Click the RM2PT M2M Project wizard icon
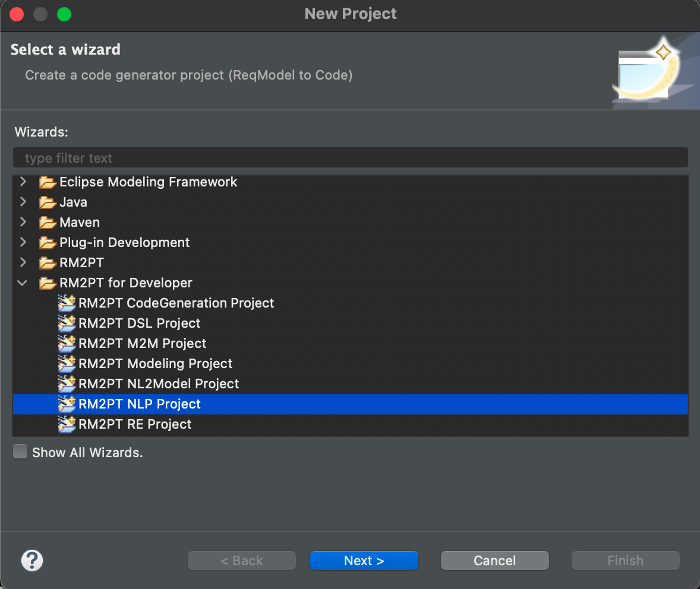This screenshot has height=589, width=700. [67, 343]
